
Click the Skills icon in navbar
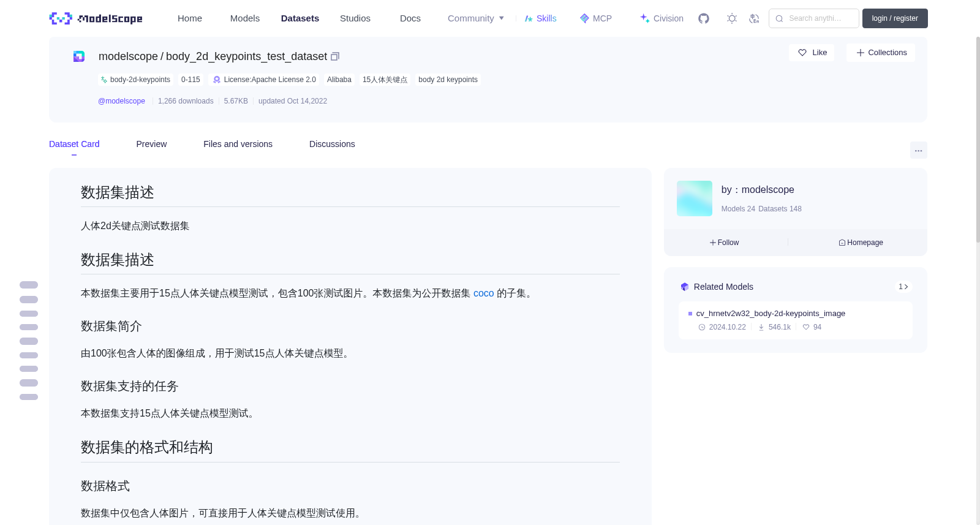pos(529,18)
